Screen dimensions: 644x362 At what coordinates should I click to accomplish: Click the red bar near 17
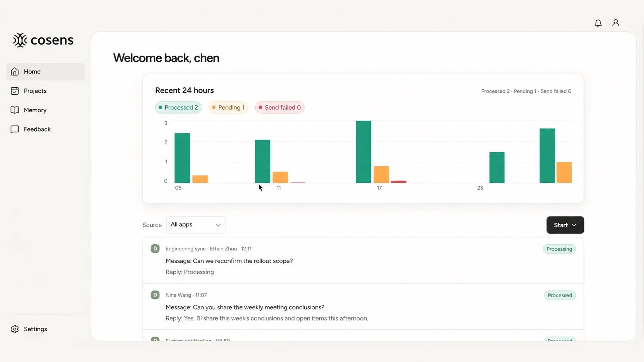[x=399, y=182]
